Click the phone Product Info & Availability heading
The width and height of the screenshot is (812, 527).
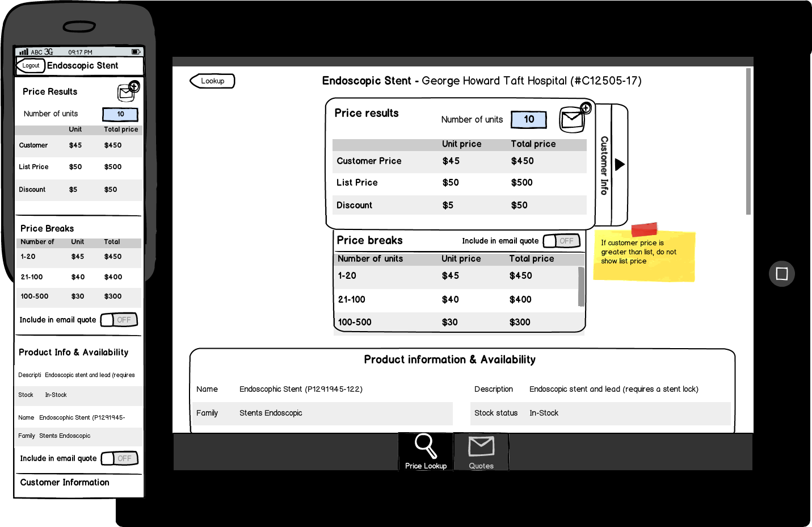74,352
